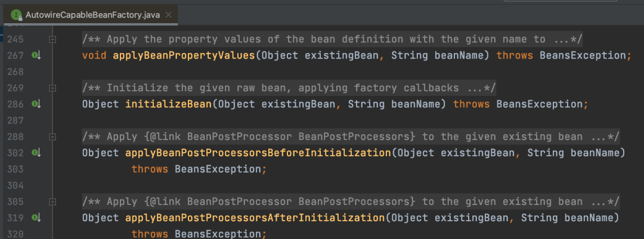Click applyBeanPostProcessorsBeforeInitialization method name
This screenshot has height=239, width=644.
tap(258, 153)
